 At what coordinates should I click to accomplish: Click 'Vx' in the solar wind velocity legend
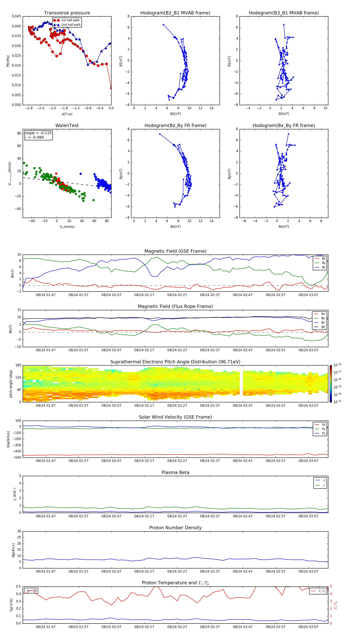324,424
